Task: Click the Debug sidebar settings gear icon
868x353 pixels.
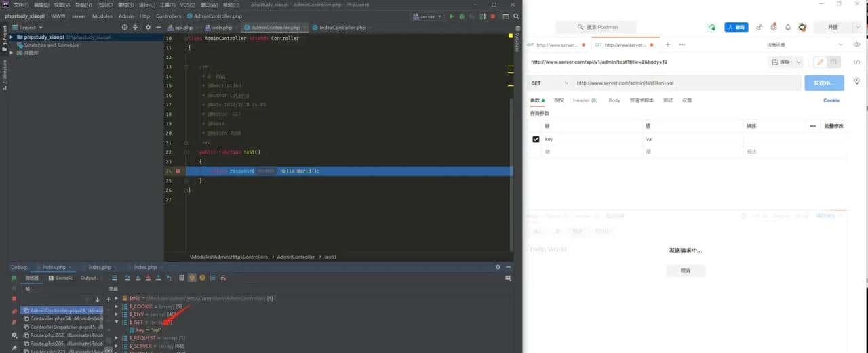Action: [14, 335]
